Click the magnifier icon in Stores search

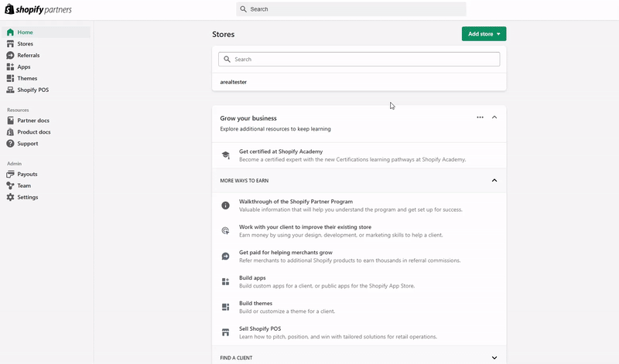click(227, 60)
